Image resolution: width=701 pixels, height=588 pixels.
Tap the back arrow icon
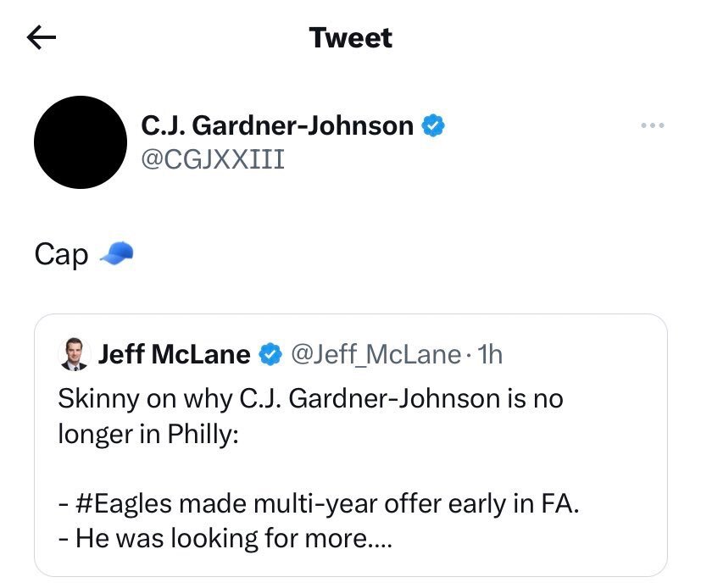[x=42, y=37]
